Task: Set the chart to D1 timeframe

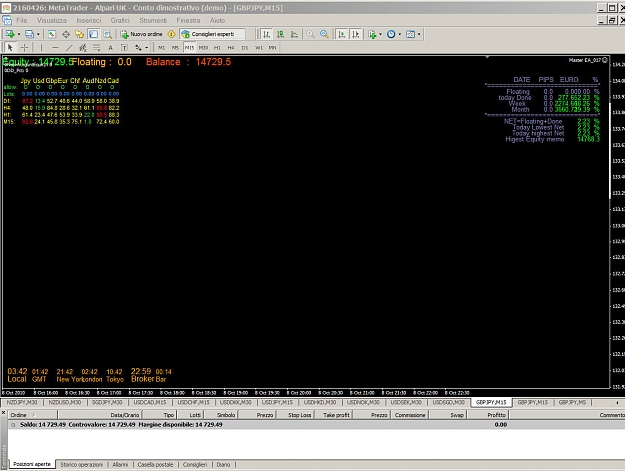Action: (245, 48)
